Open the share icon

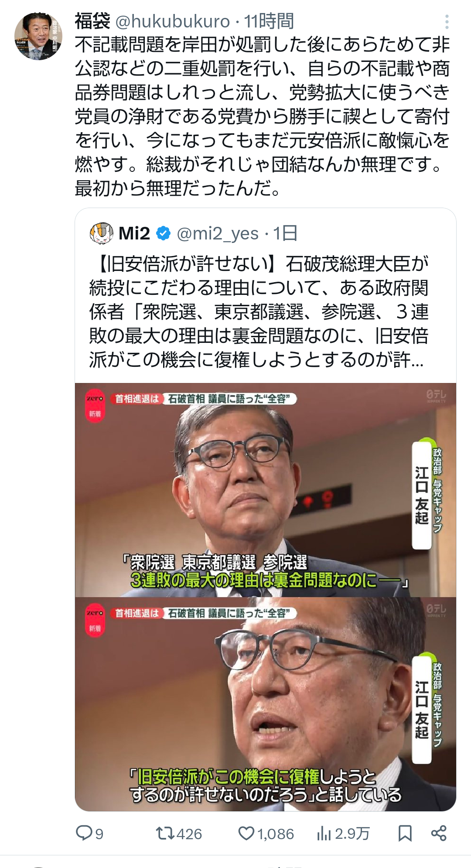pos(439,833)
